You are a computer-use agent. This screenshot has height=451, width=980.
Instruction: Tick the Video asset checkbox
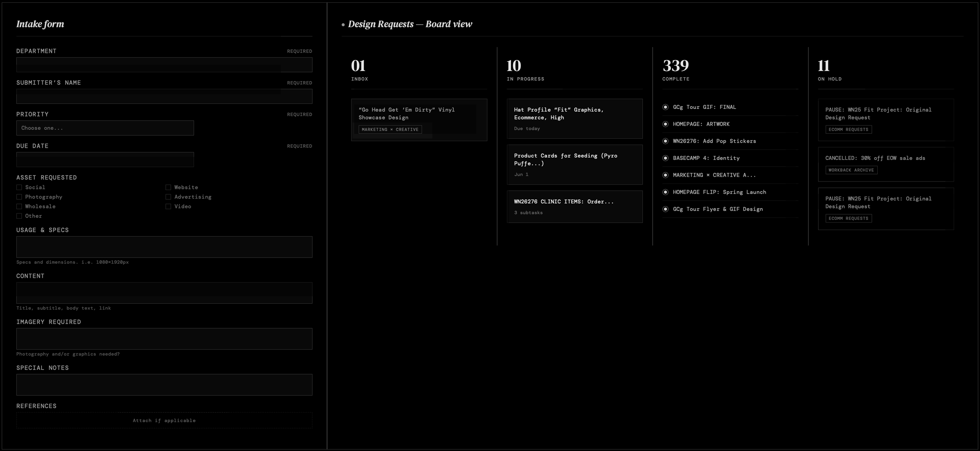(168, 206)
